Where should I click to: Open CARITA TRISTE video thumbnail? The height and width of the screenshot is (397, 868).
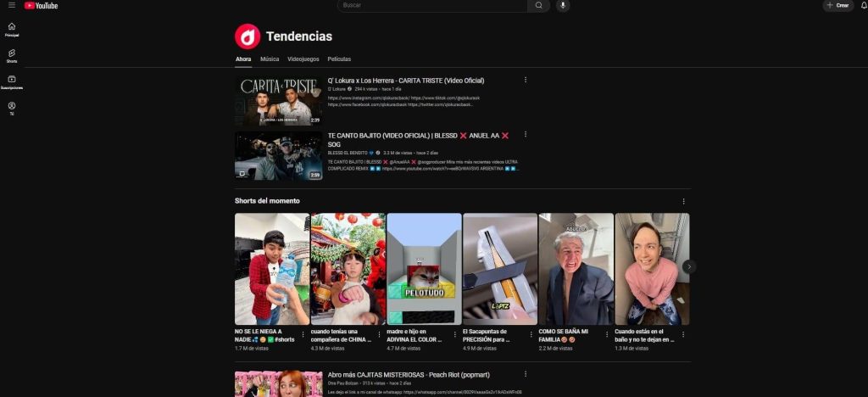[x=278, y=101]
